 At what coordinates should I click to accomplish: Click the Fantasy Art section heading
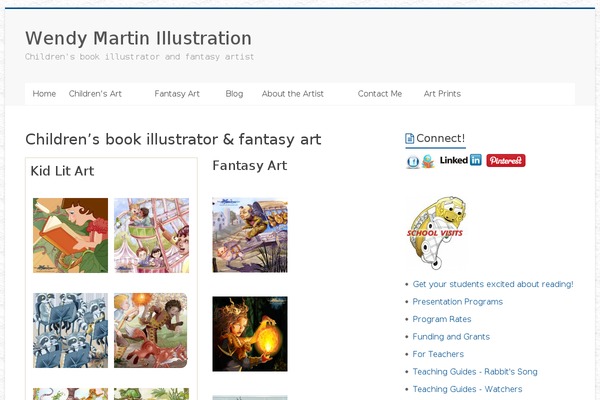[249, 166]
